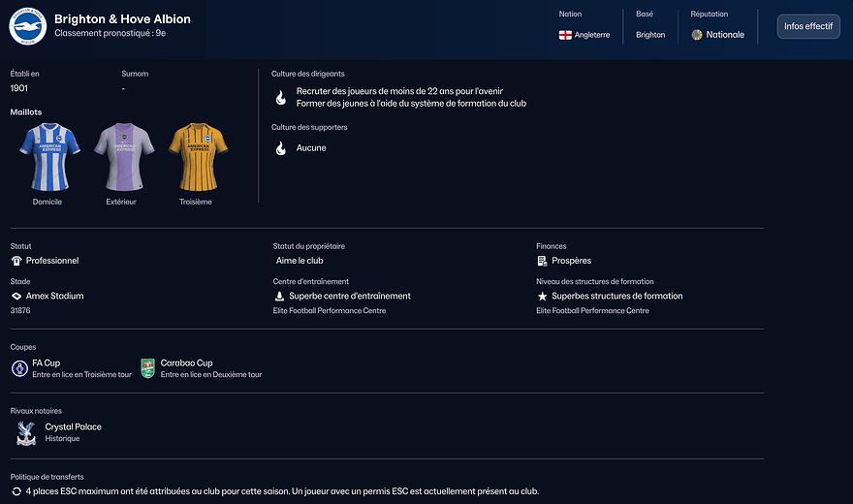Image resolution: width=853 pixels, height=504 pixels.
Task: Select the Troisième third kit thumbnail
Action: click(195, 157)
